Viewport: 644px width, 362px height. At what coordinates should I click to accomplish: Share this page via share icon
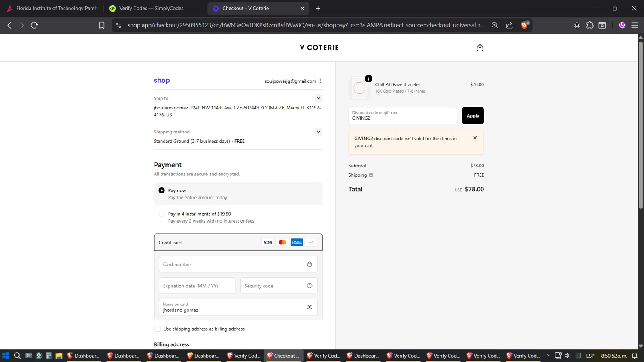pyautogui.click(x=509, y=25)
